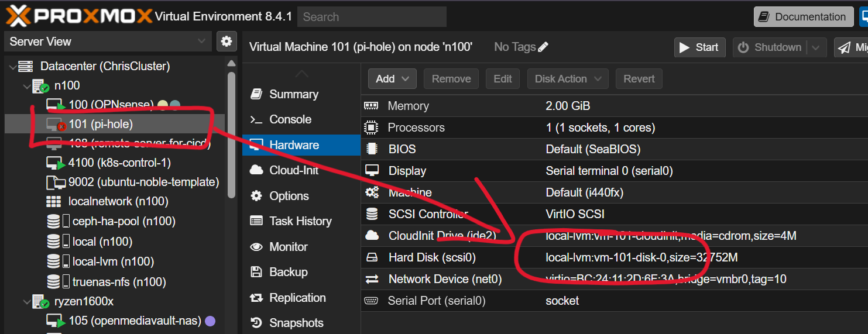Click the side menu scroll-up chevron
Screen dimensions: 868x334
301,74
